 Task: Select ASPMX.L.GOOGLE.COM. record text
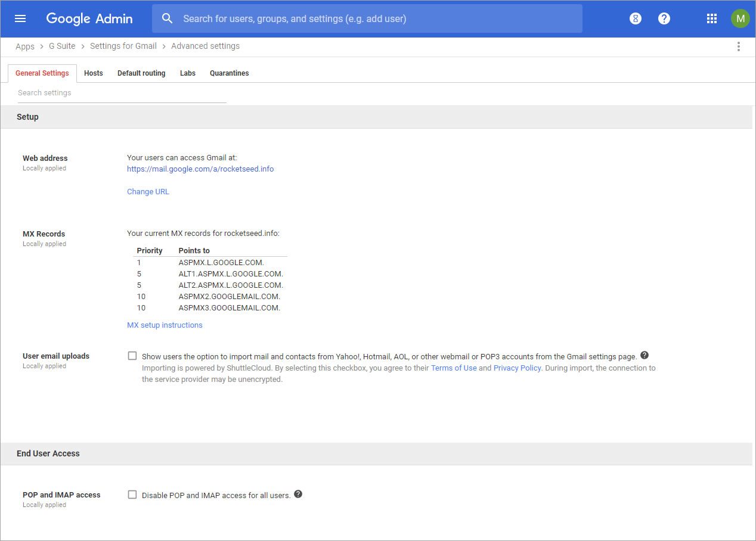click(x=221, y=262)
